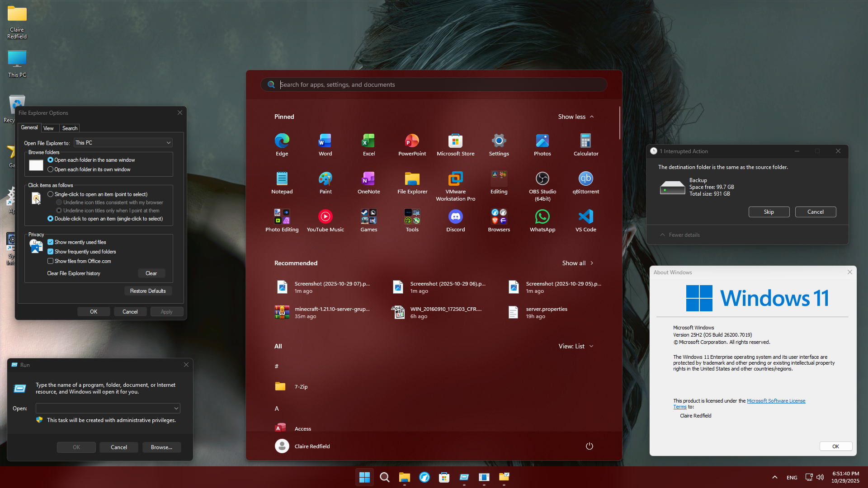Screen dimensions: 868x488
Task: Open the taskbar Search icon
Action: point(384,477)
